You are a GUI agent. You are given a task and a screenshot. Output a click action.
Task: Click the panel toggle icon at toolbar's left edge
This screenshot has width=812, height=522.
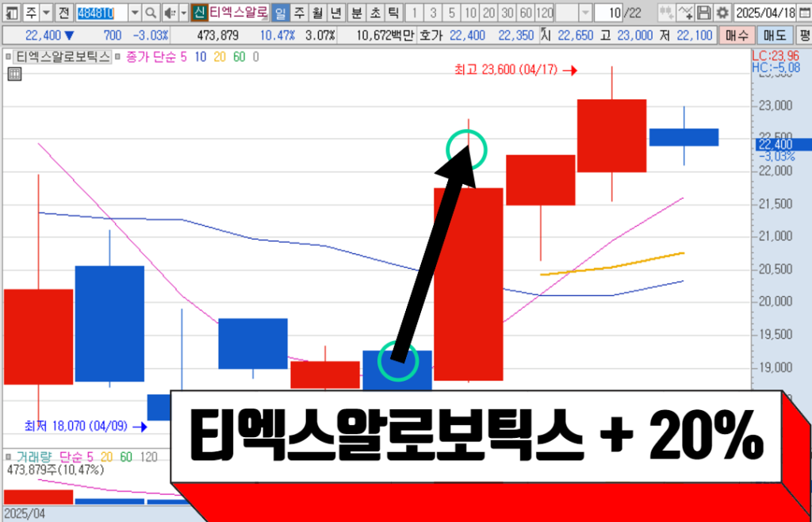point(12,12)
